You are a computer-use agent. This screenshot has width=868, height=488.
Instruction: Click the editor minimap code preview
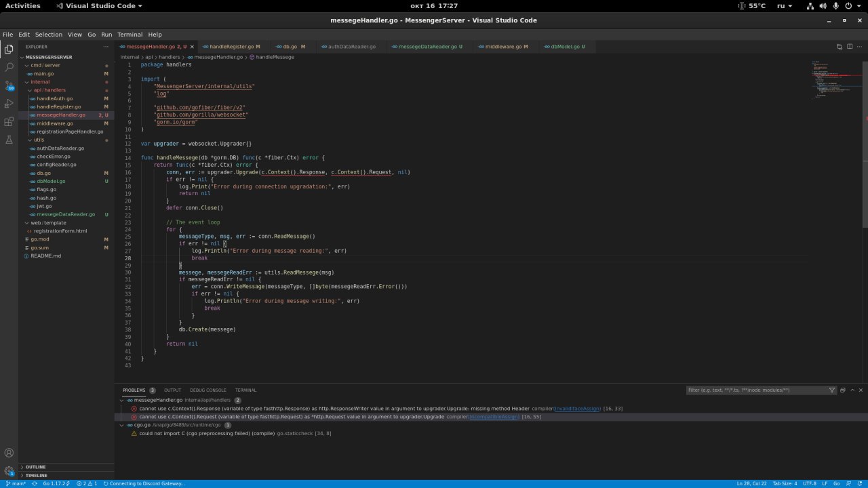(x=825, y=80)
